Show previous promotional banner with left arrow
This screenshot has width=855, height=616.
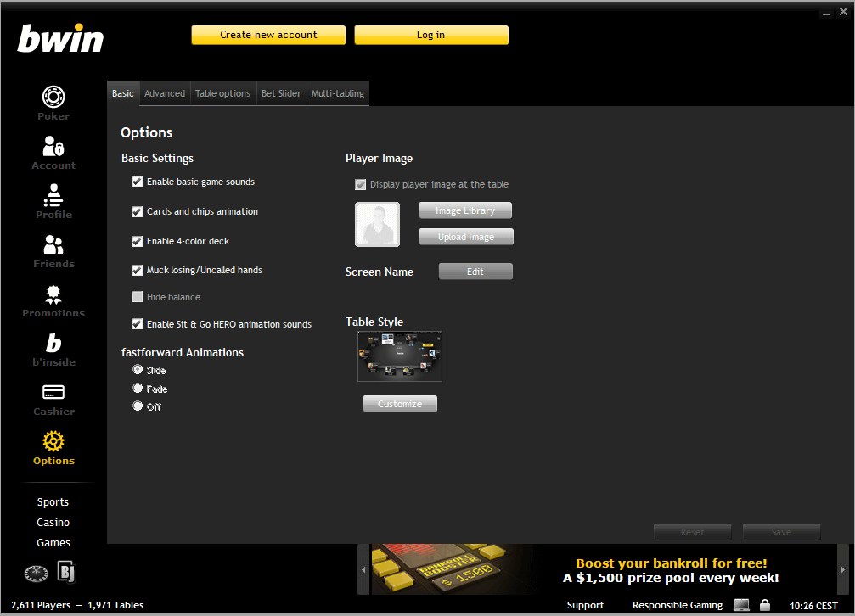pos(363,569)
